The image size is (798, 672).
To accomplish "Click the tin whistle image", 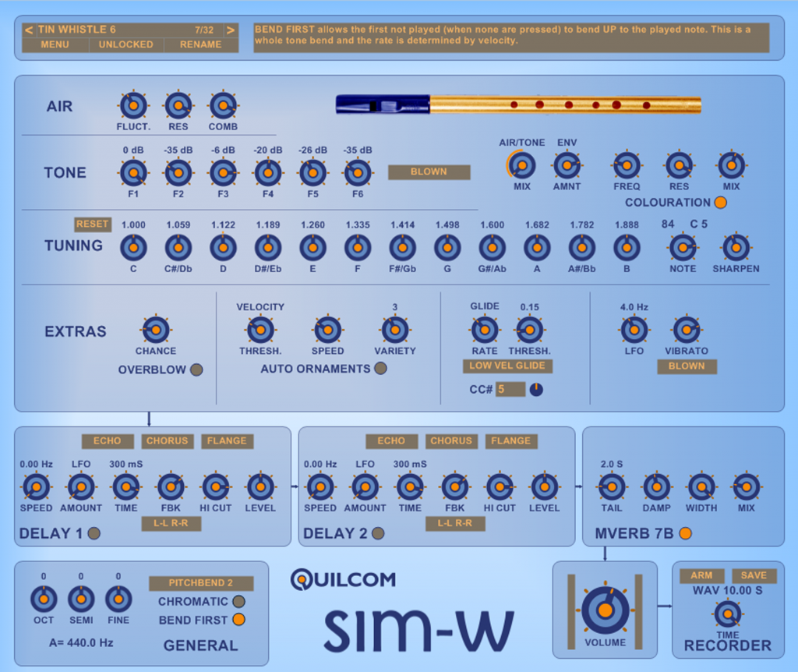I will coord(518,104).
